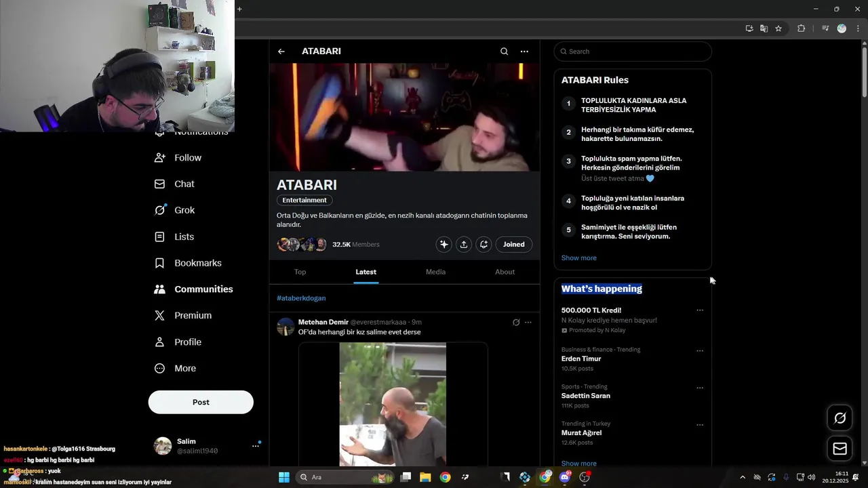Open options for Sadettin Saran trend

(700, 388)
